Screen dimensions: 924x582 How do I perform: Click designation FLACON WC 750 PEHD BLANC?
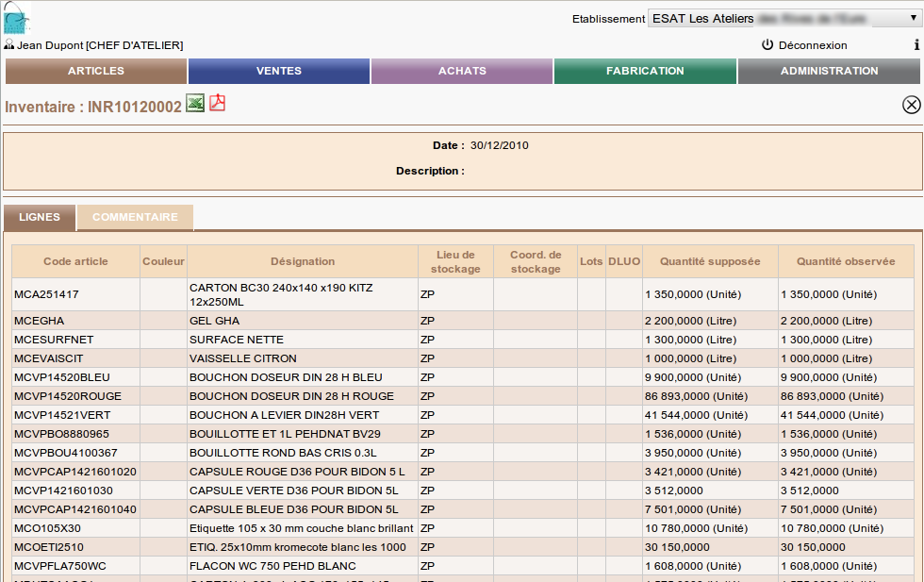pyautogui.click(x=272, y=566)
